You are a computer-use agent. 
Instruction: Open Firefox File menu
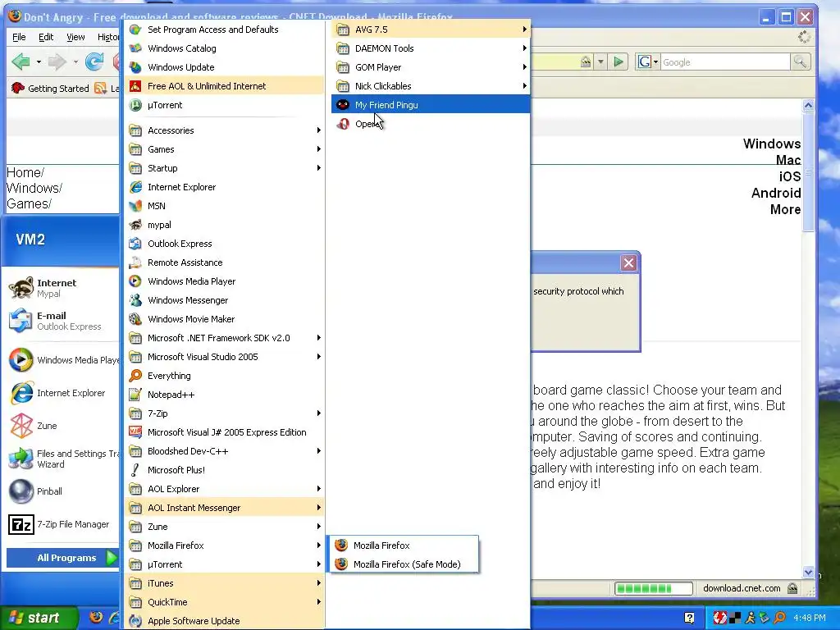click(20, 37)
